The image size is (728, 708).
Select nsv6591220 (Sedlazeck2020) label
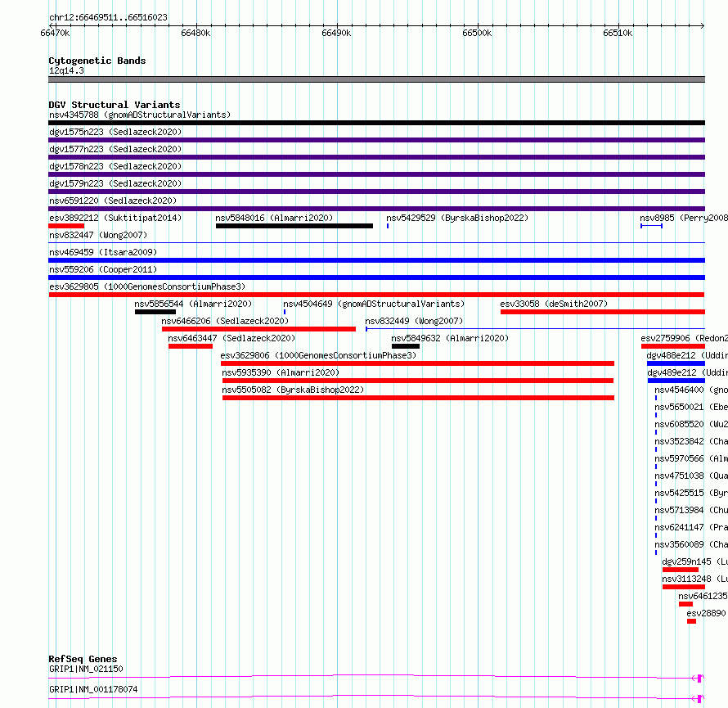point(113,201)
